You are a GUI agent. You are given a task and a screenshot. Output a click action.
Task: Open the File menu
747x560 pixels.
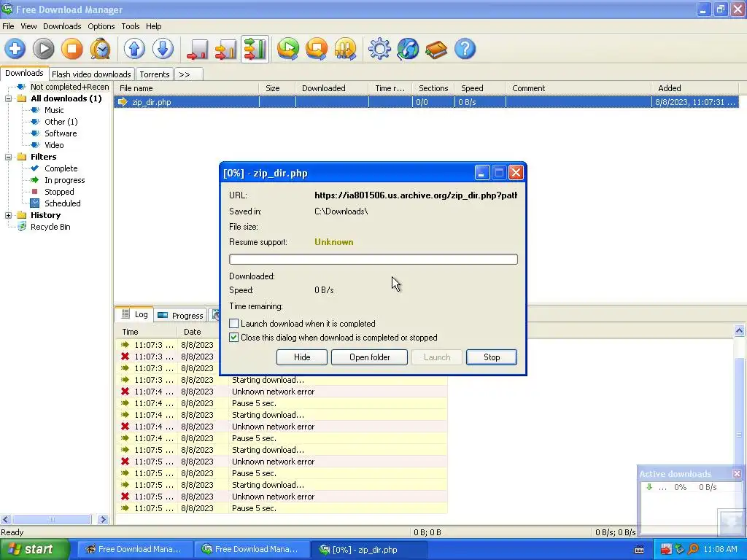8,26
